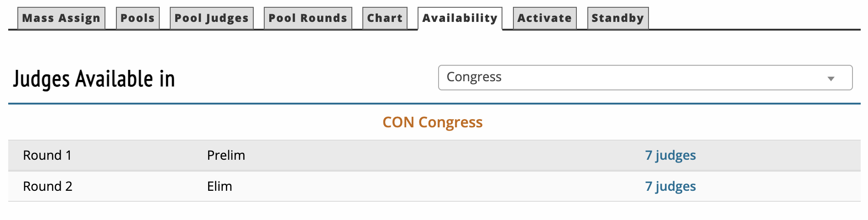Click the Judges Available in heading

tap(94, 79)
